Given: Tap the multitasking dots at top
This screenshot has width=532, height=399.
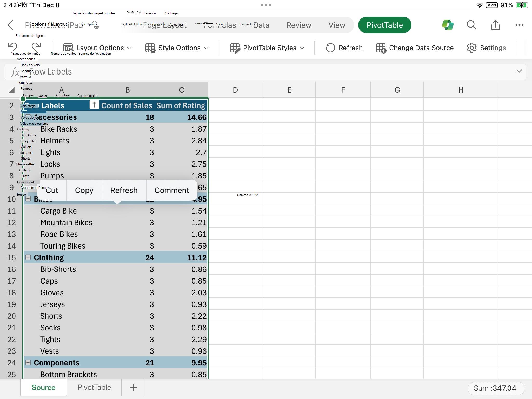Looking at the screenshot, I should pyautogui.click(x=266, y=5).
